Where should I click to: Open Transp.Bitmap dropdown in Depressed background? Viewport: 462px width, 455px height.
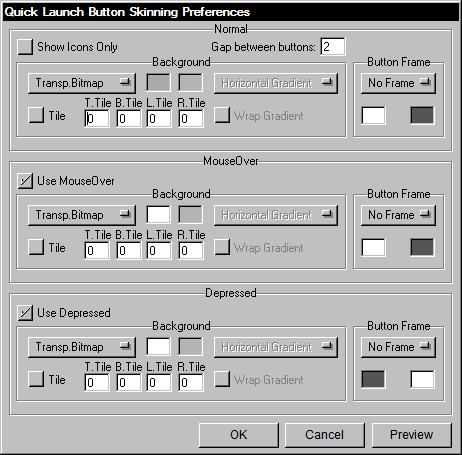click(x=82, y=347)
